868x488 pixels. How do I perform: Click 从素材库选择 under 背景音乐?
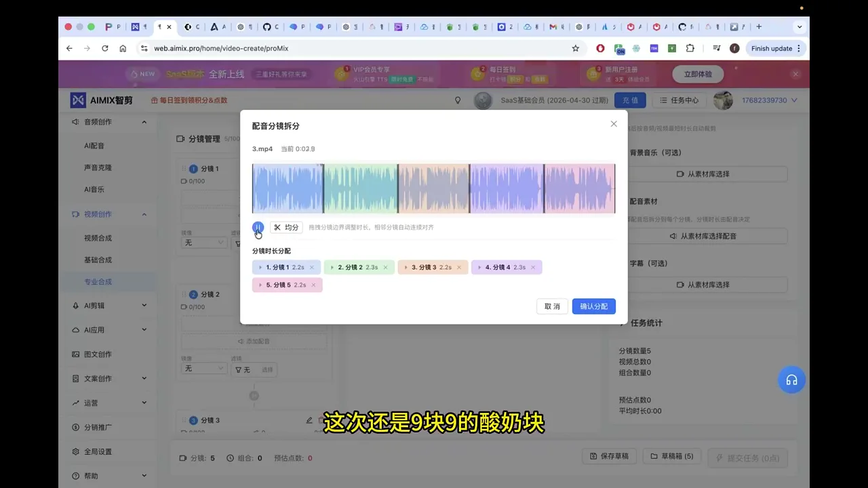click(x=703, y=174)
